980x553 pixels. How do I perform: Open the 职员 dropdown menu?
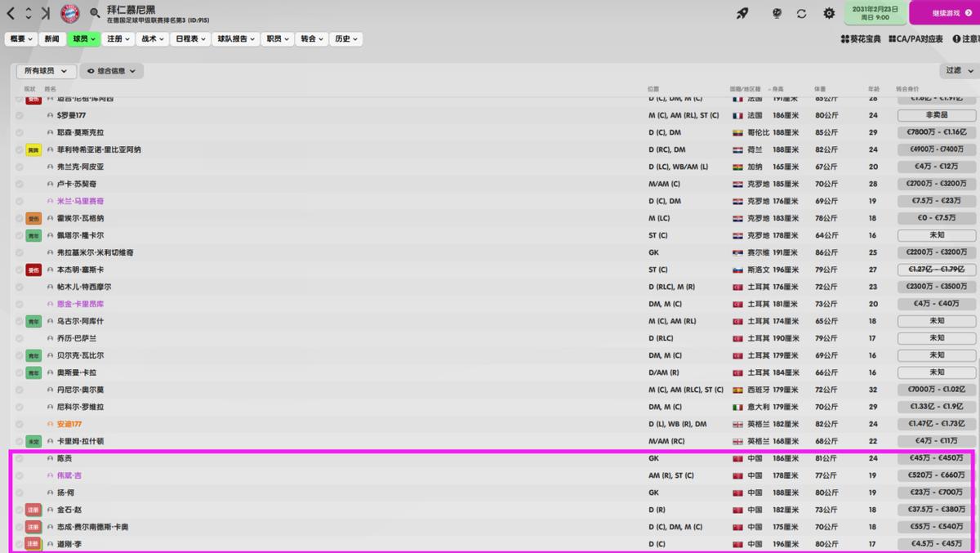coord(278,38)
